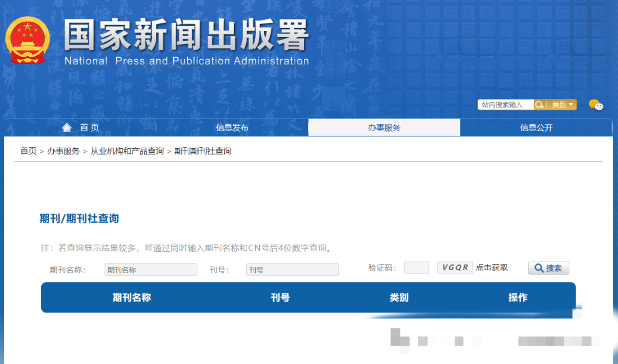Click breadcrumb link 首页
Viewport: 618px width, 364px height.
[29, 151]
